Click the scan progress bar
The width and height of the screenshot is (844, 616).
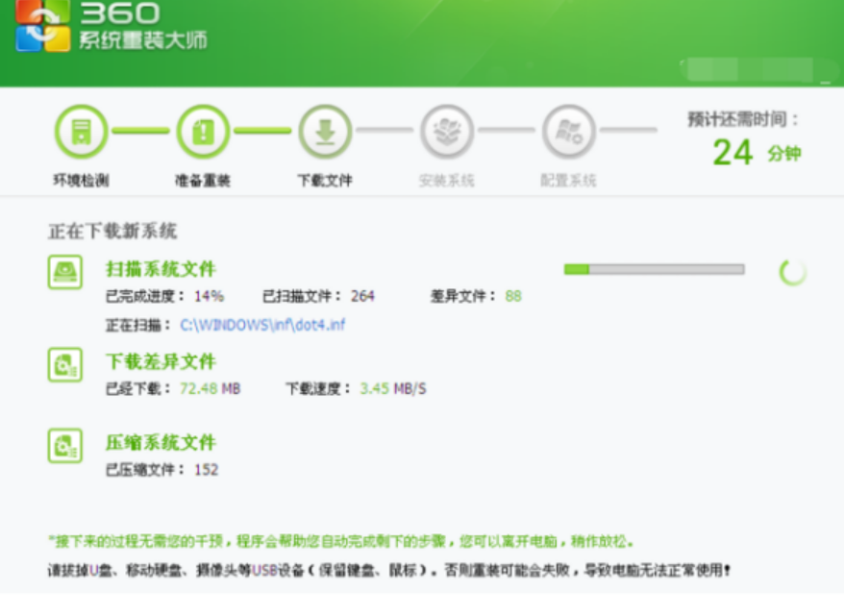pyautogui.click(x=654, y=269)
